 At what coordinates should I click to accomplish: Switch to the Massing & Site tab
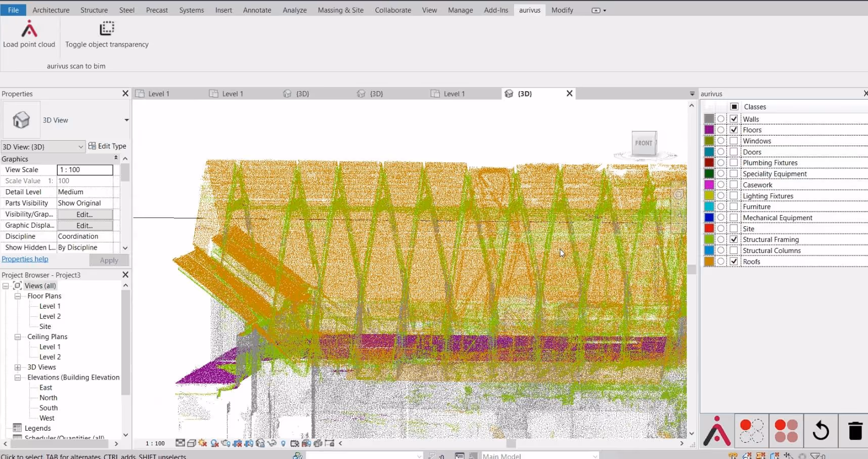[341, 10]
